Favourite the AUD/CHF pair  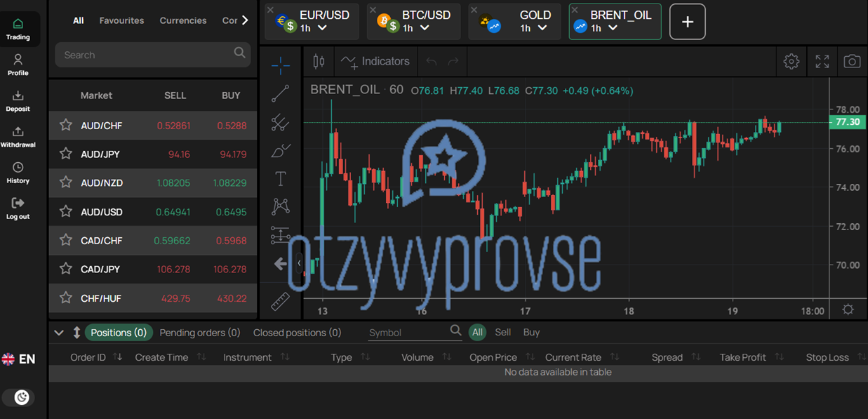pyautogui.click(x=66, y=125)
